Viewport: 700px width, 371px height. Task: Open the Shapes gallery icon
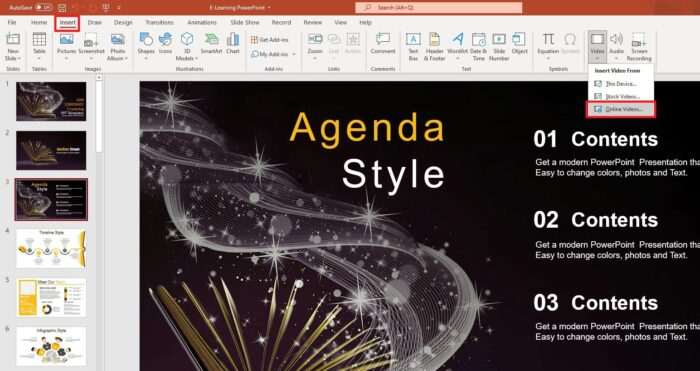[x=146, y=40]
